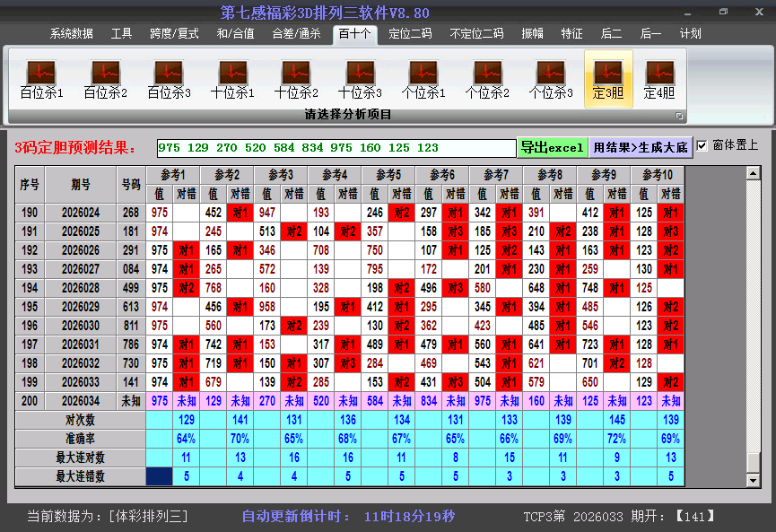
Task: Open the 个位杀3 analysis icon
Action: click(x=551, y=79)
